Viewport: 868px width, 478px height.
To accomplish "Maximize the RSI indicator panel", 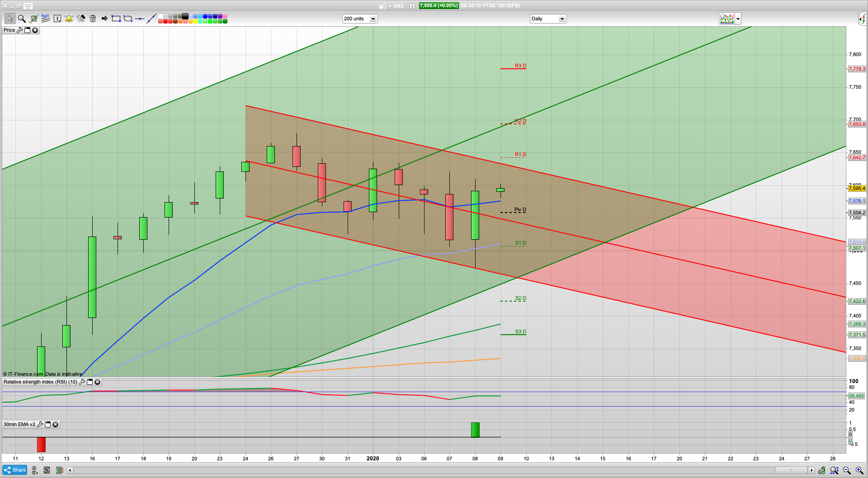I will (x=90, y=382).
